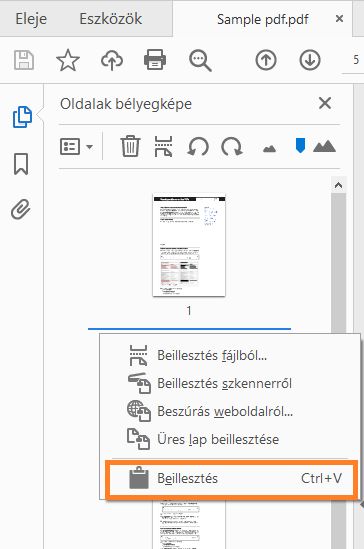The width and height of the screenshot is (364, 549).
Task: Open the Attachments paperclip icon
Action: point(21,209)
